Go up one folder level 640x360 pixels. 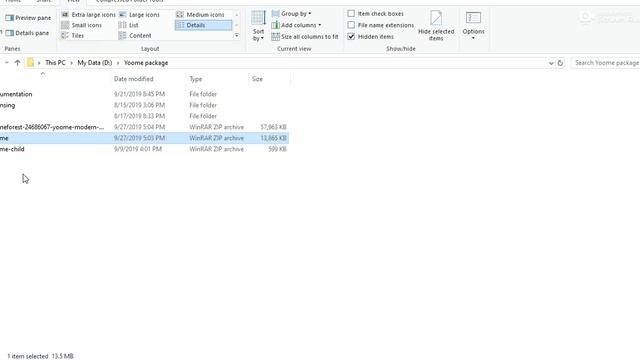pyautogui.click(x=17, y=63)
